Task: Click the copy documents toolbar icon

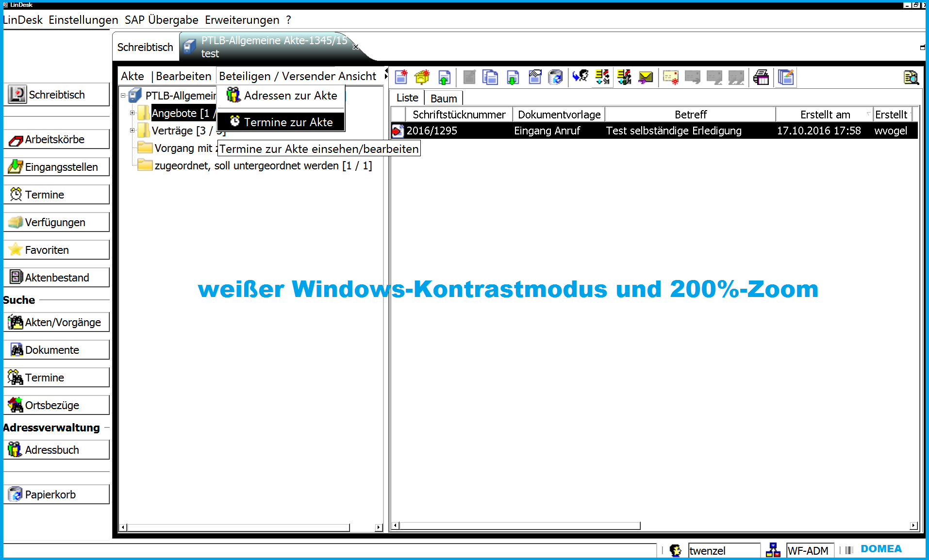Action: pos(490,77)
